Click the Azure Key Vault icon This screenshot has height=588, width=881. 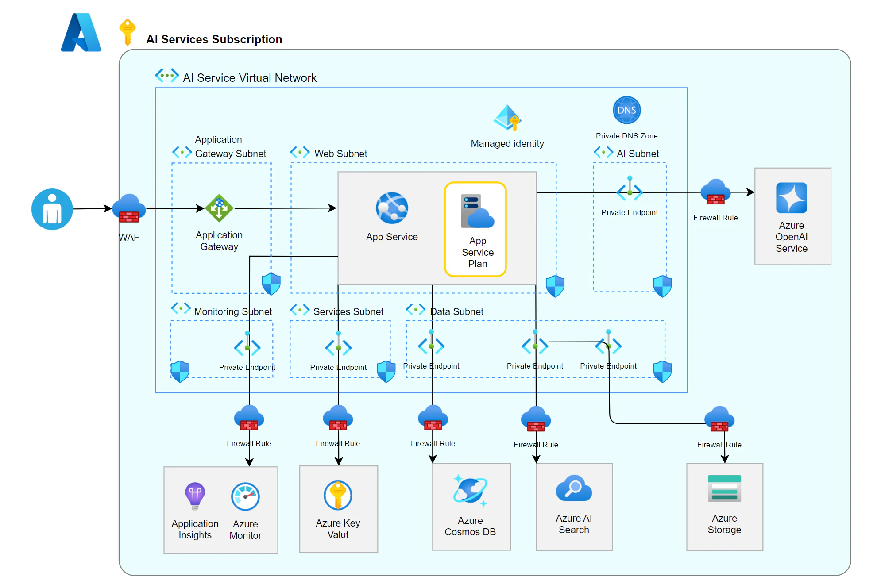point(338,496)
